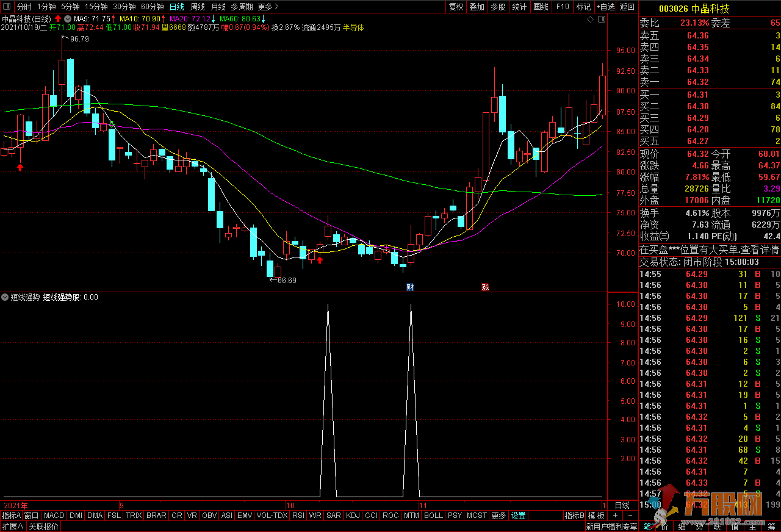
Task: Click the 模板 template button
Action: (596, 516)
